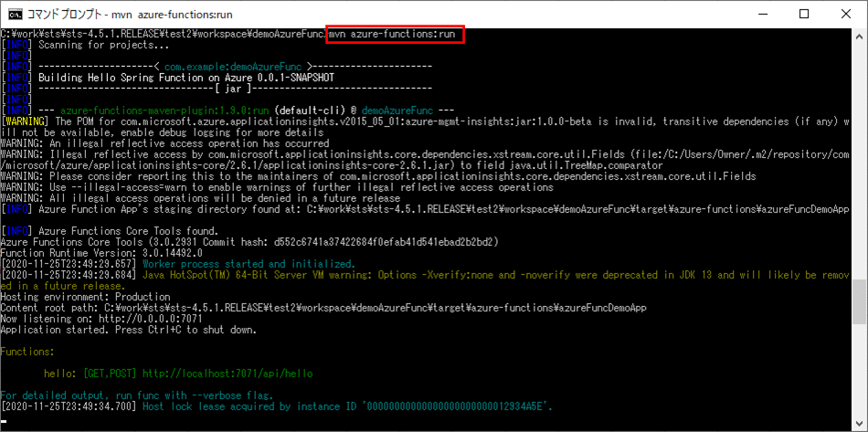Click the yellow "Functions:" heading
Image resolution: width=868 pixels, height=432 pixels.
pos(27,352)
